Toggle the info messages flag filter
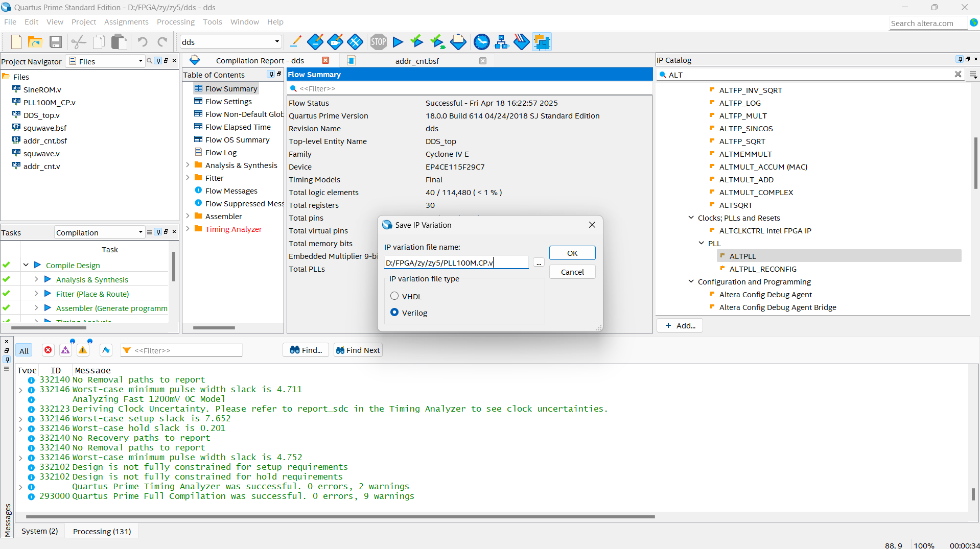Viewport: 980px width, 549px height. 106,350
